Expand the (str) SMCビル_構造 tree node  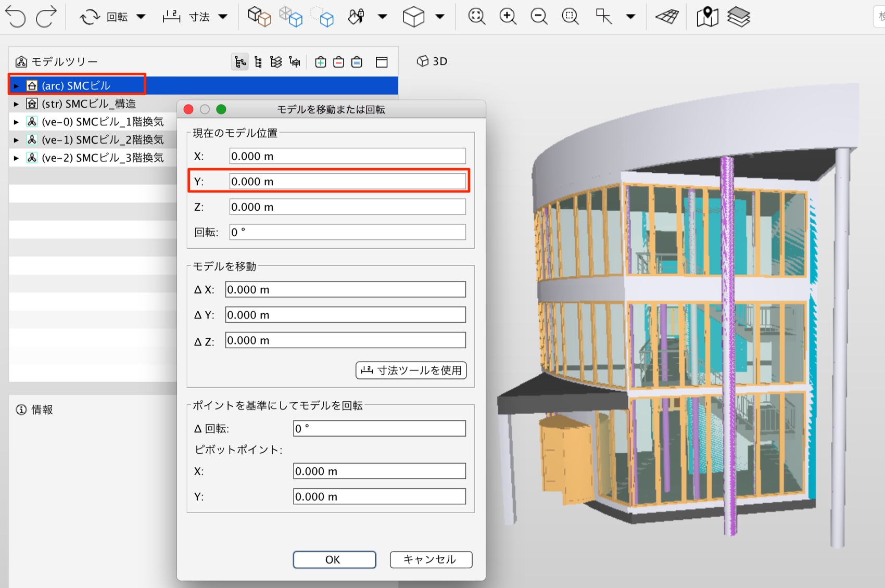[16, 104]
